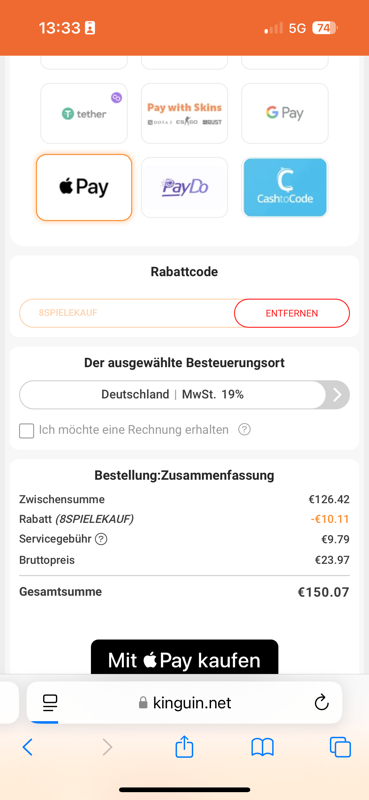This screenshot has width=369, height=800.
Task: Check 'Ich möchte eine Rechnung erhalten' box
Action: pos(27,431)
